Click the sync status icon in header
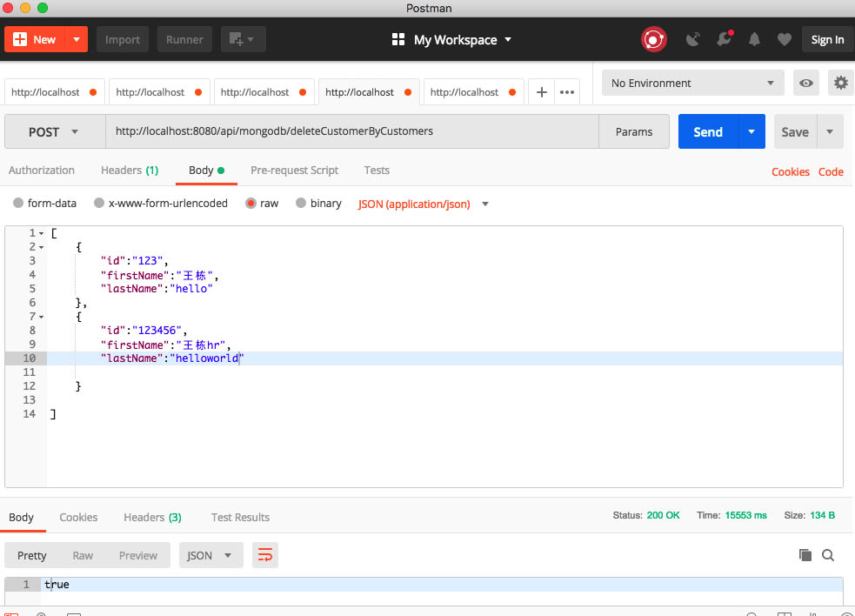 coord(653,39)
